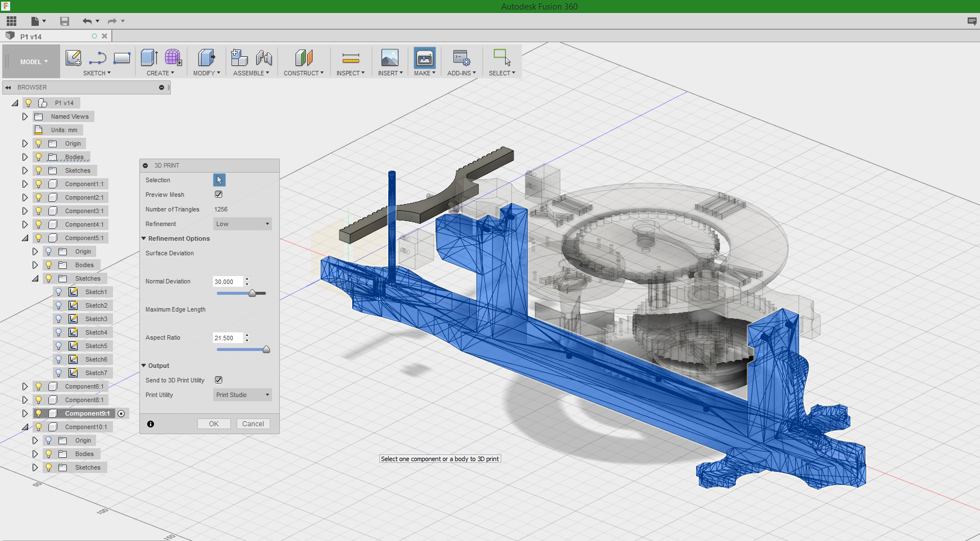
Task: Toggle visibility bulb of Component9:1
Action: tap(39, 413)
